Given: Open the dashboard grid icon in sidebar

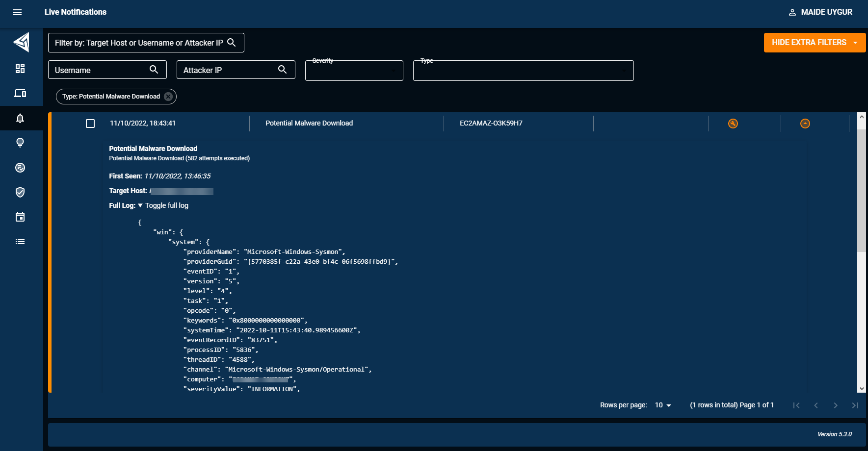Looking at the screenshot, I should pyautogui.click(x=20, y=69).
